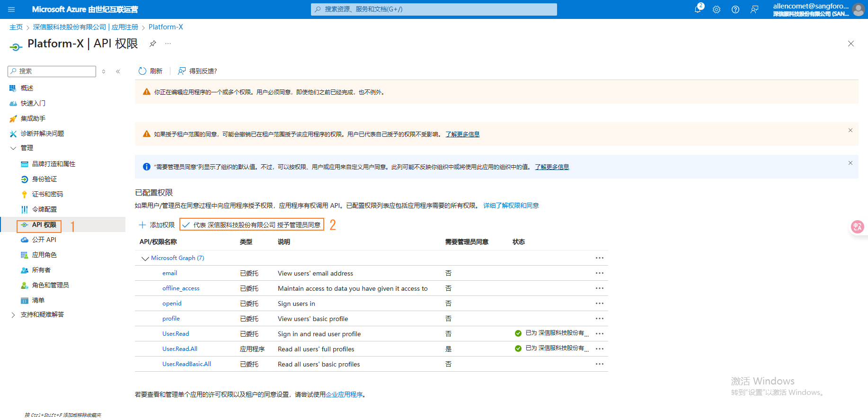This screenshot has width=868, height=420.
Task: Open the notifications bell icon
Action: tap(698, 9)
